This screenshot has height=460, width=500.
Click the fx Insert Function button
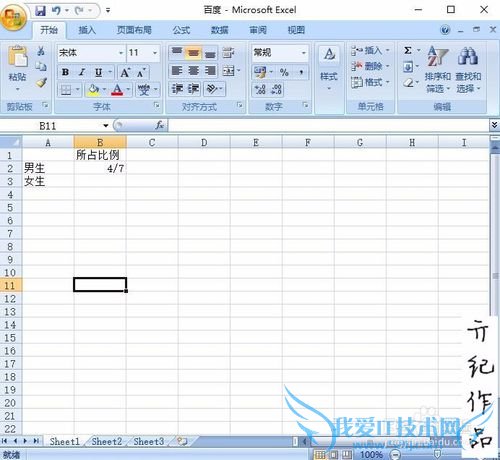click(160, 126)
